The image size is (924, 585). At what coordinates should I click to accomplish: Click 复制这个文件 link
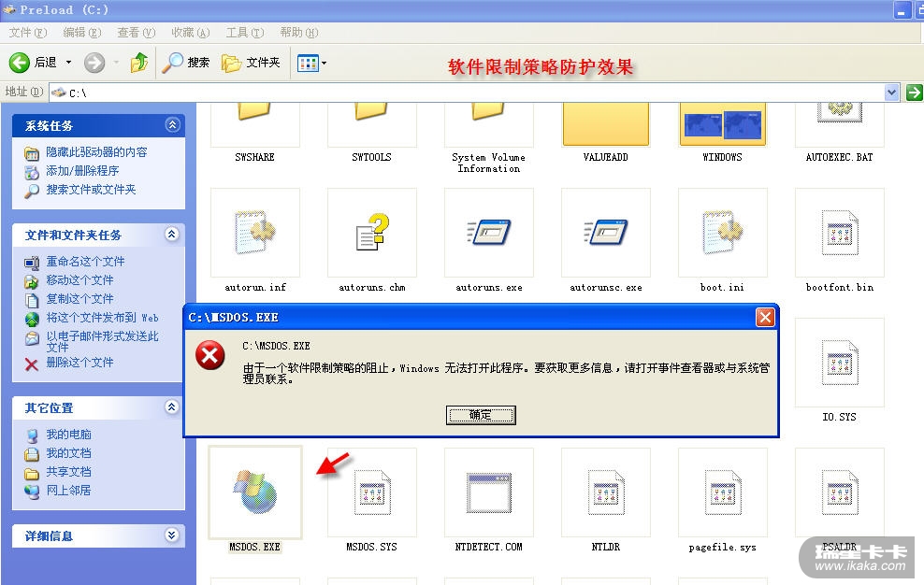(x=79, y=299)
